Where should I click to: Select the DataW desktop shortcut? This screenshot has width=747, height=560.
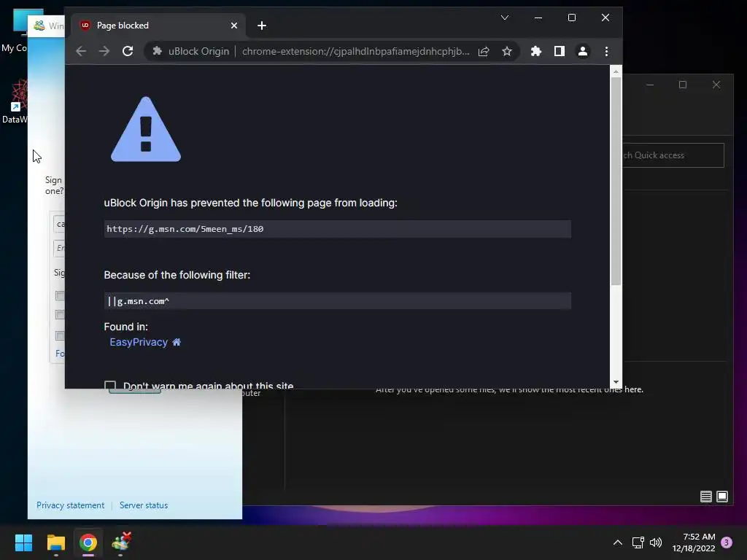coord(15,101)
